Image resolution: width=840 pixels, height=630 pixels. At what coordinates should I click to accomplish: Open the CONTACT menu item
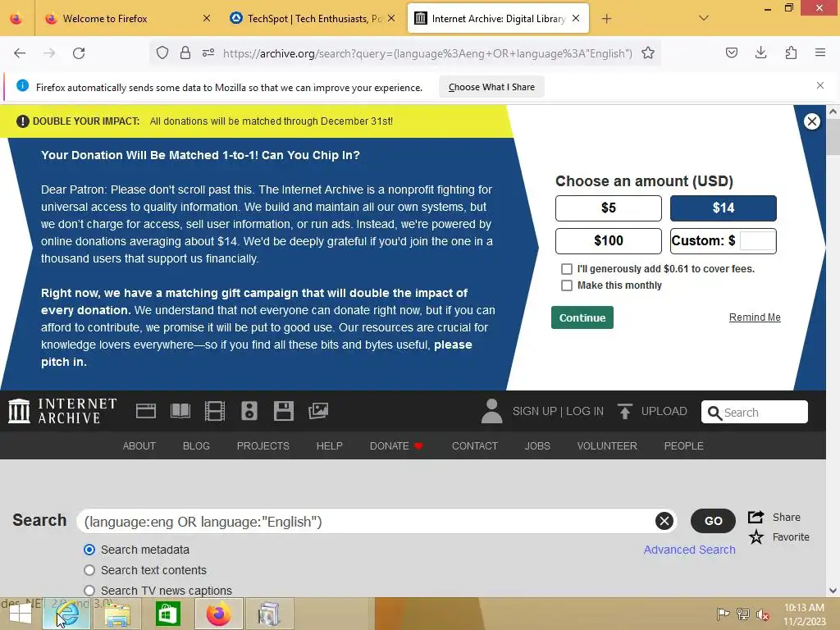(475, 445)
